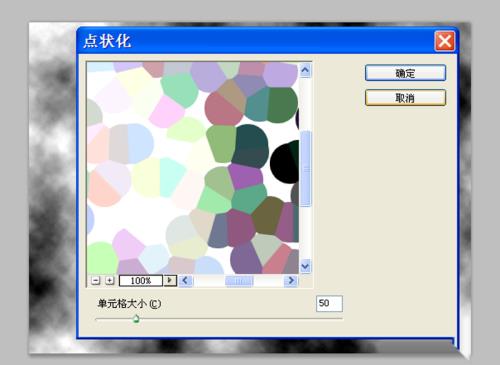Open the zoom percentage arrow menu

click(170, 280)
